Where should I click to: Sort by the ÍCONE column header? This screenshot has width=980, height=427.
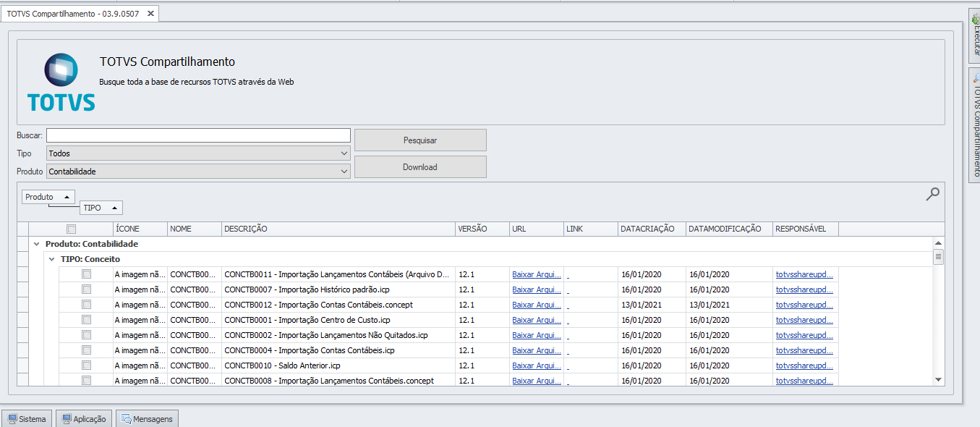point(140,229)
